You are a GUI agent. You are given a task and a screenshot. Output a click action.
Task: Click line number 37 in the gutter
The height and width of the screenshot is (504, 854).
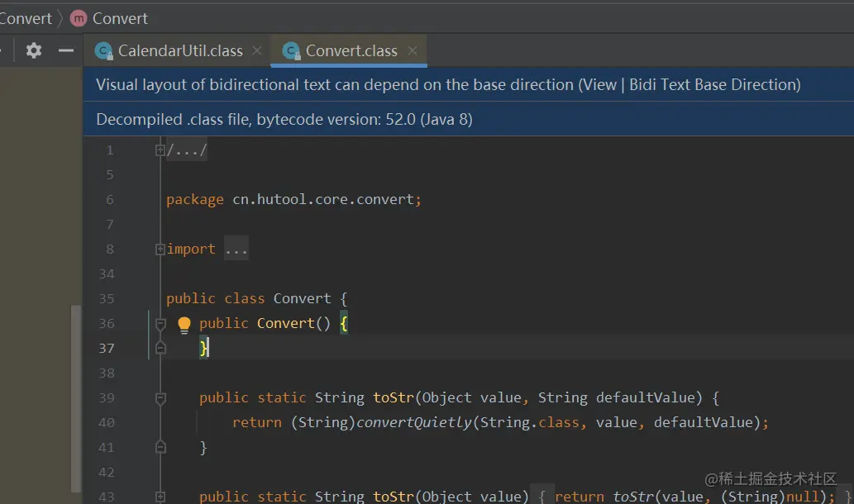click(107, 349)
